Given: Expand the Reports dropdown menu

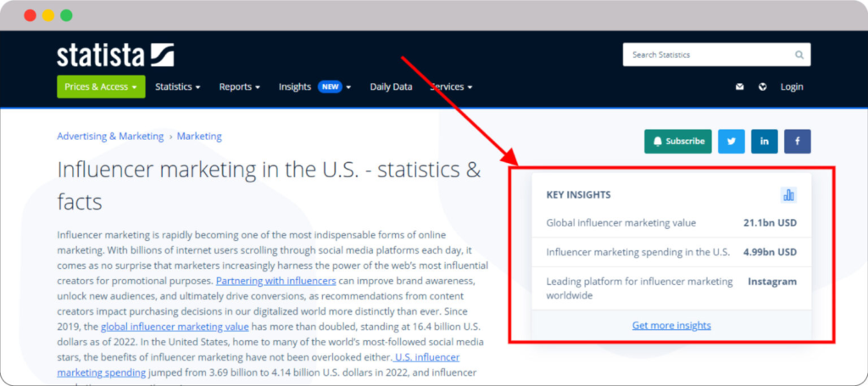Looking at the screenshot, I should [239, 87].
